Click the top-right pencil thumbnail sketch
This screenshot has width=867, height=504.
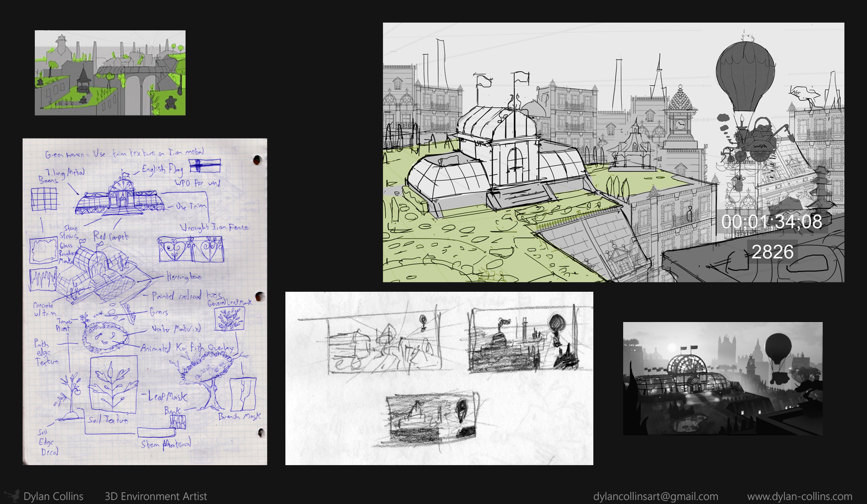click(524, 340)
